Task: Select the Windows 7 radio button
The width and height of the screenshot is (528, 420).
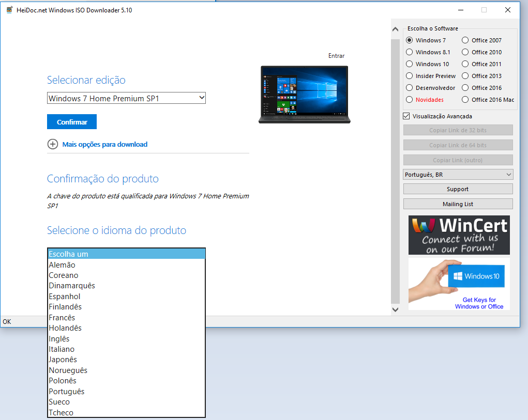Action: point(409,40)
